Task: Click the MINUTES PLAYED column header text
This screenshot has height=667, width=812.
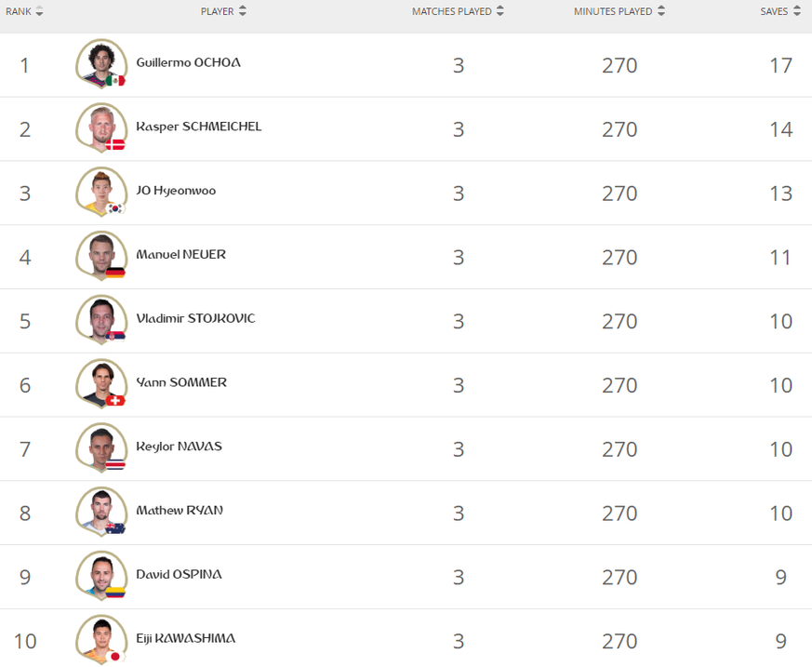Action: point(613,11)
